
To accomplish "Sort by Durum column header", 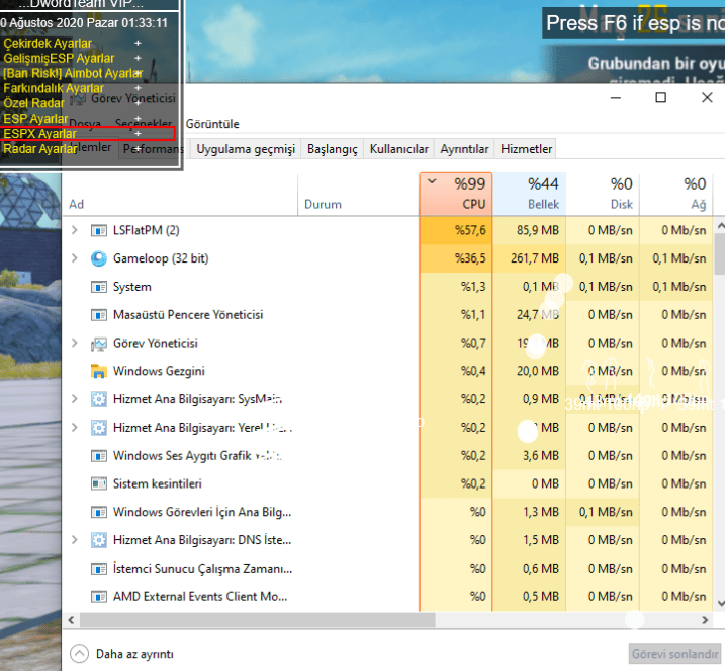I will (359, 194).
